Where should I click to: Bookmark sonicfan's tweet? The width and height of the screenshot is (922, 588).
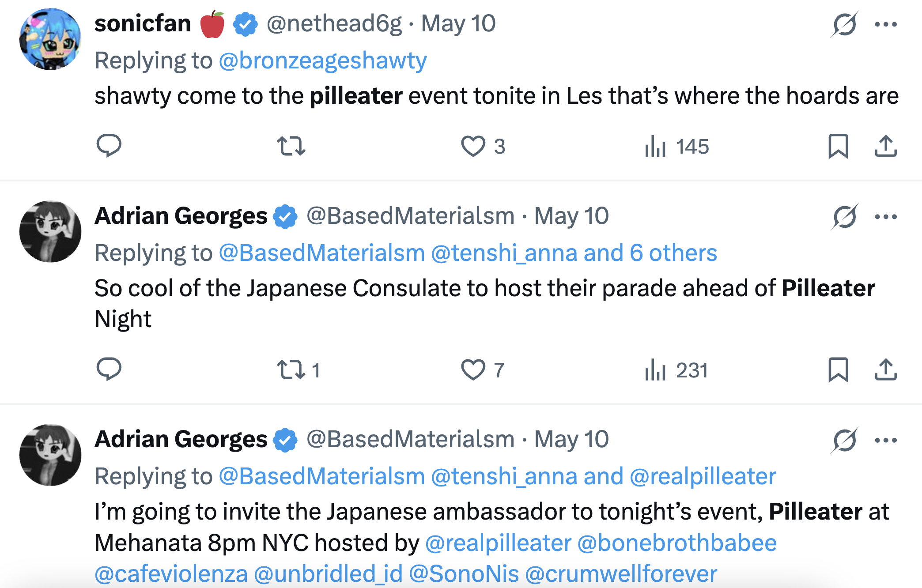click(x=838, y=146)
